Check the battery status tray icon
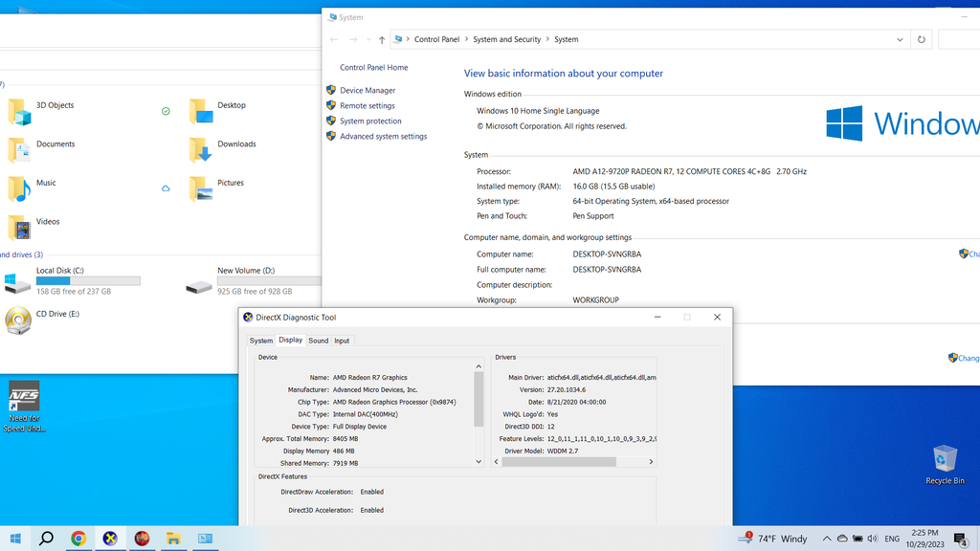The image size is (980, 551). coord(857,539)
